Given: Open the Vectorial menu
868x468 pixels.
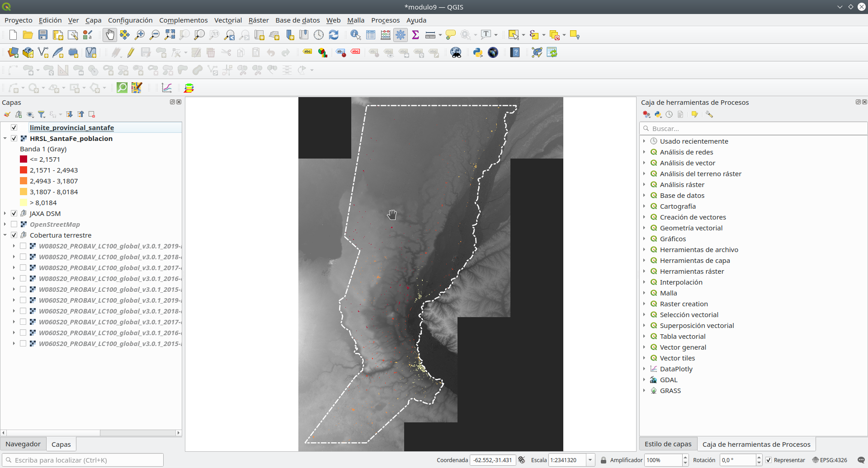Looking at the screenshot, I should [228, 20].
